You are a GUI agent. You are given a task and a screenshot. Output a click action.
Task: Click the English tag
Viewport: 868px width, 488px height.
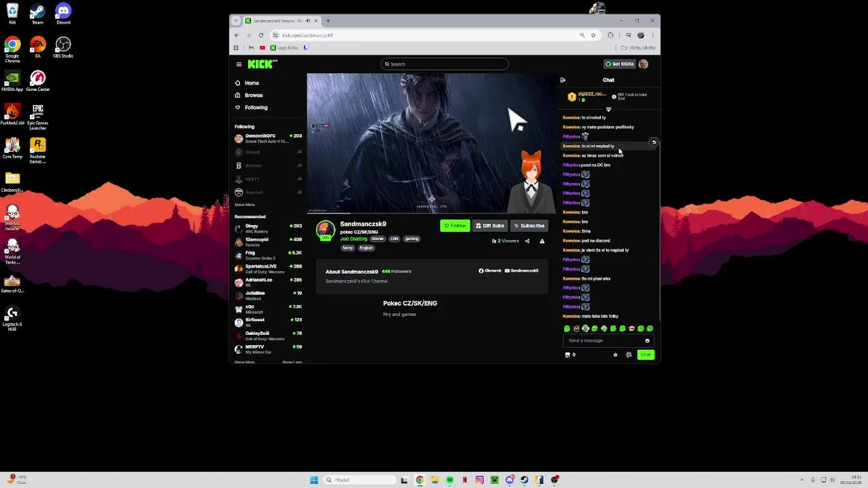[366, 248]
